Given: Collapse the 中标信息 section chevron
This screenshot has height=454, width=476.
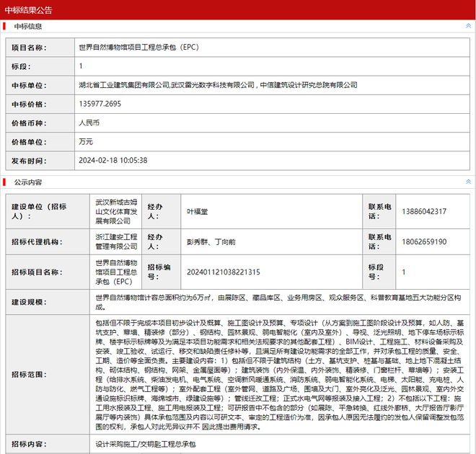Looking at the screenshot, I should click(468, 26).
